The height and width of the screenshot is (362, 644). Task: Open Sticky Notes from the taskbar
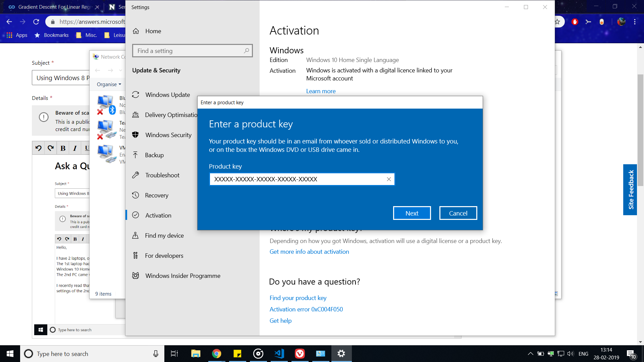click(x=237, y=354)
